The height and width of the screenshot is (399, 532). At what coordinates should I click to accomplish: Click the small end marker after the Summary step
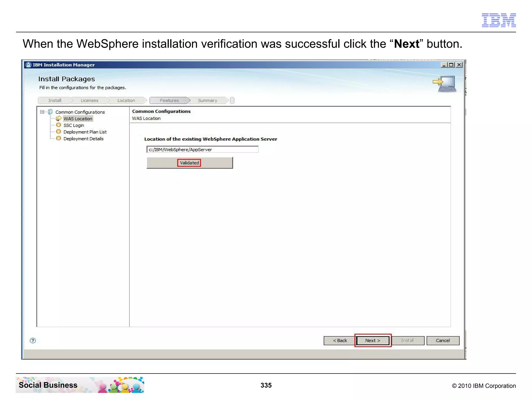232,101
